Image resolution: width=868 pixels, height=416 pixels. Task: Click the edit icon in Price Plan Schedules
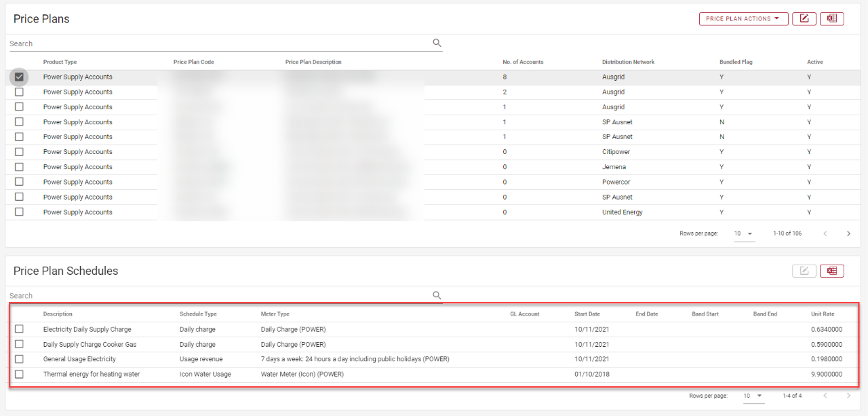coord(804,271)
